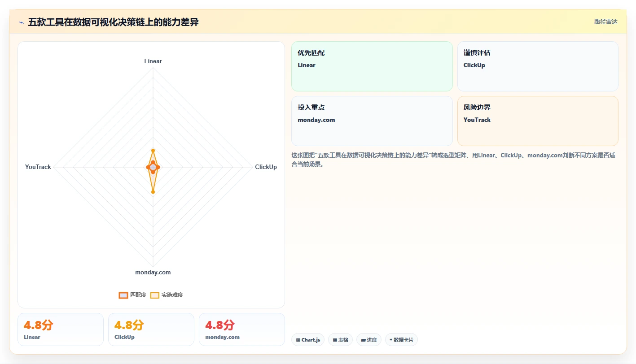The image size is (636, 364).
Task: Click the description paragraph starting 这张图把
Action: point(453,160)
